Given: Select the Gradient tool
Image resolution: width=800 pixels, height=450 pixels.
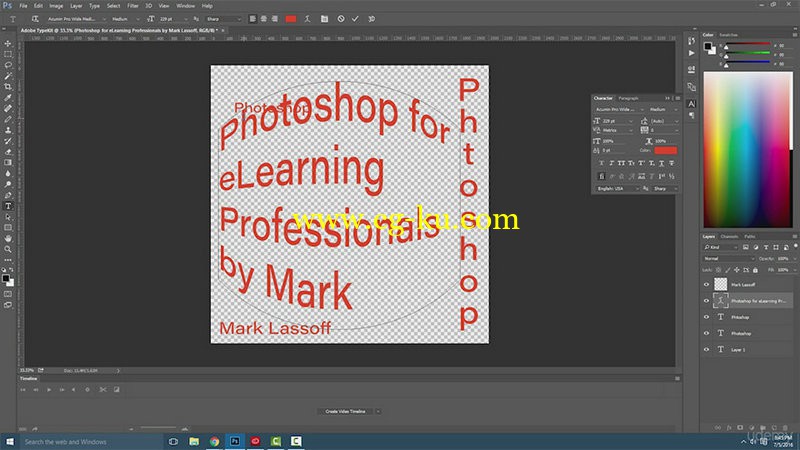Looking at the screenshot, I should coord(8,163).
